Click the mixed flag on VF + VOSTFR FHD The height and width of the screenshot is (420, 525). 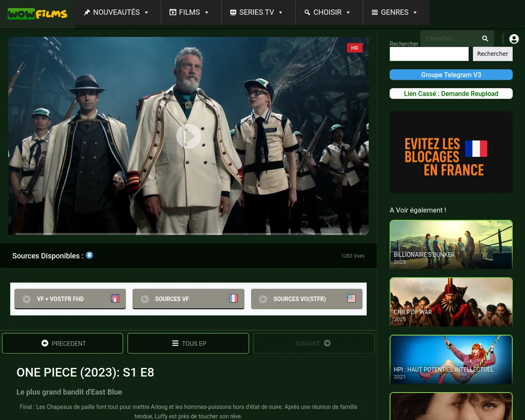tap(115, 298)
